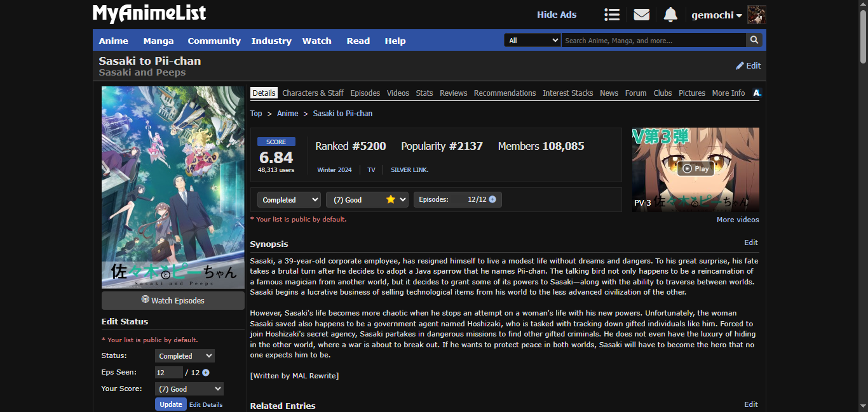Click the 6.84 score value
The height and width of the screenshot is (412, 868).
click(x=276, y=157)
